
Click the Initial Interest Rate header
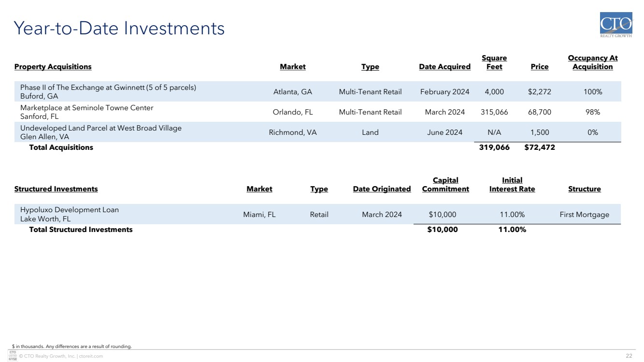(x=512, y=185)
